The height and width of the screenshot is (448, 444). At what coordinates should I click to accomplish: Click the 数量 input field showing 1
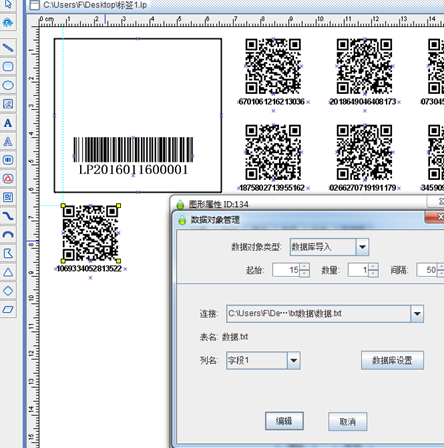pos(358,270)
